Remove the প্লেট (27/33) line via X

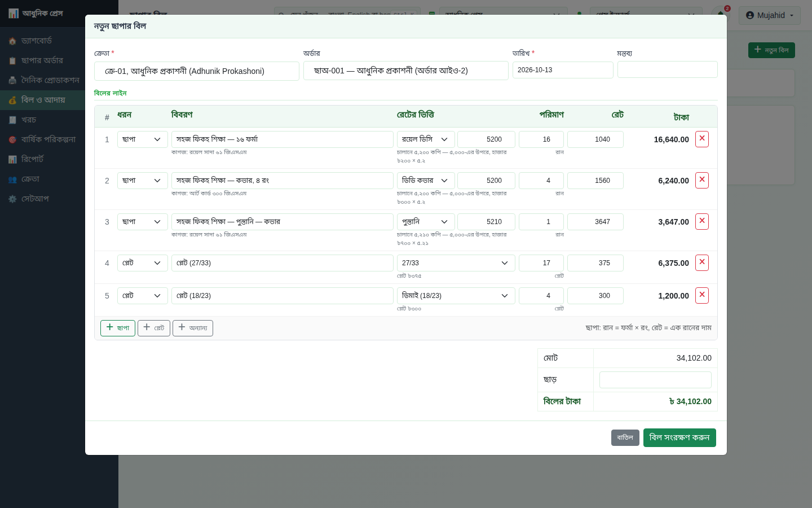point(702,262)
